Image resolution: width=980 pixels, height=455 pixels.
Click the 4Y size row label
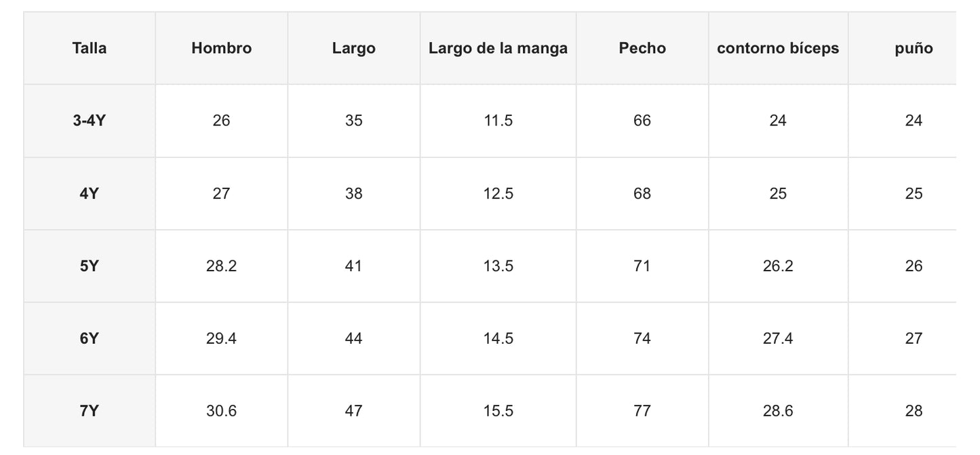90,193
